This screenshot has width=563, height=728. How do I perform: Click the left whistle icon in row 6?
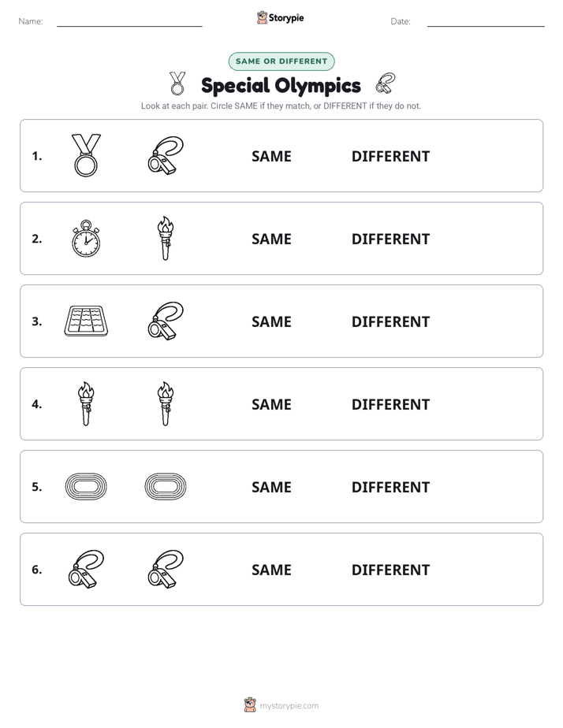tap(86, 569)
